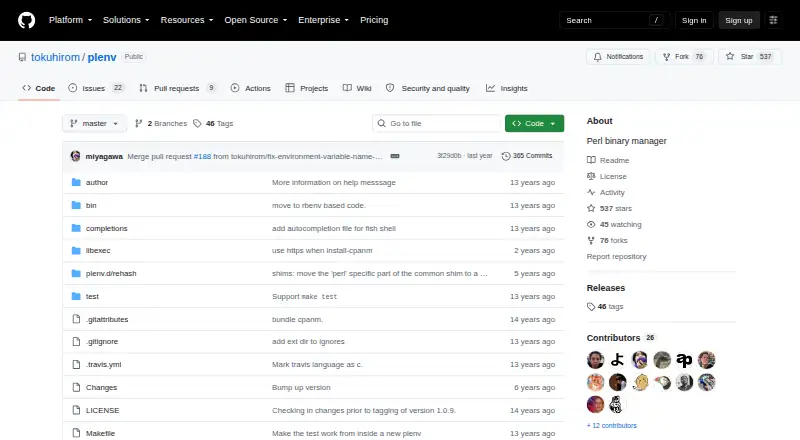
Task: Fork the repository with Fork button
Action: pos(684,57)
